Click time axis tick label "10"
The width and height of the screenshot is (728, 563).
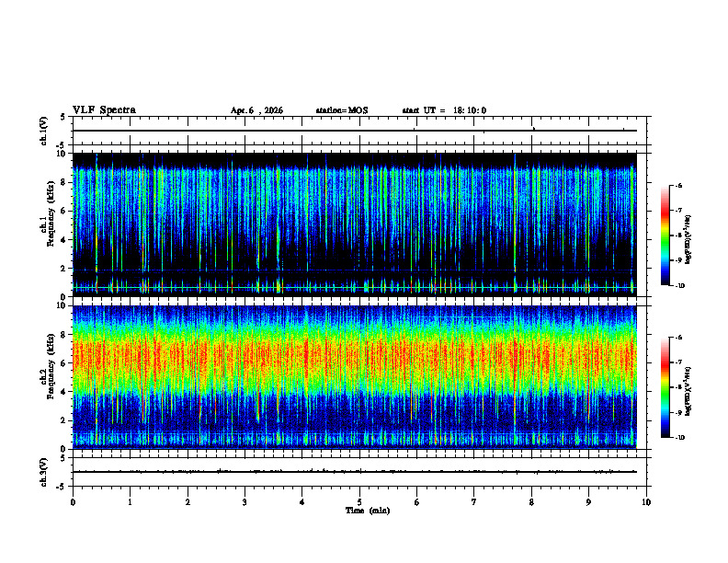point(646,502)
